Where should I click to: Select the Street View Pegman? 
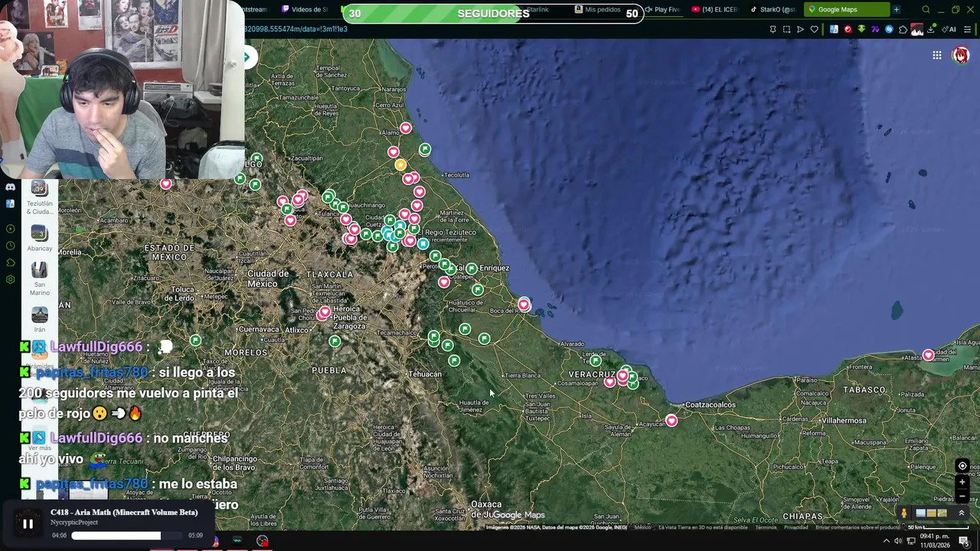coord(904,514)
